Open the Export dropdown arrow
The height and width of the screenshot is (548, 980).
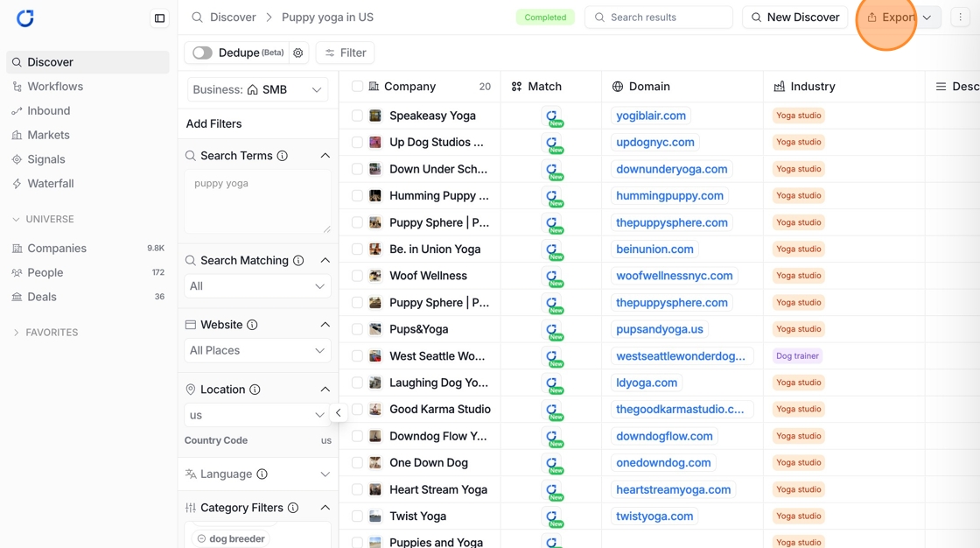click(927, 18)
